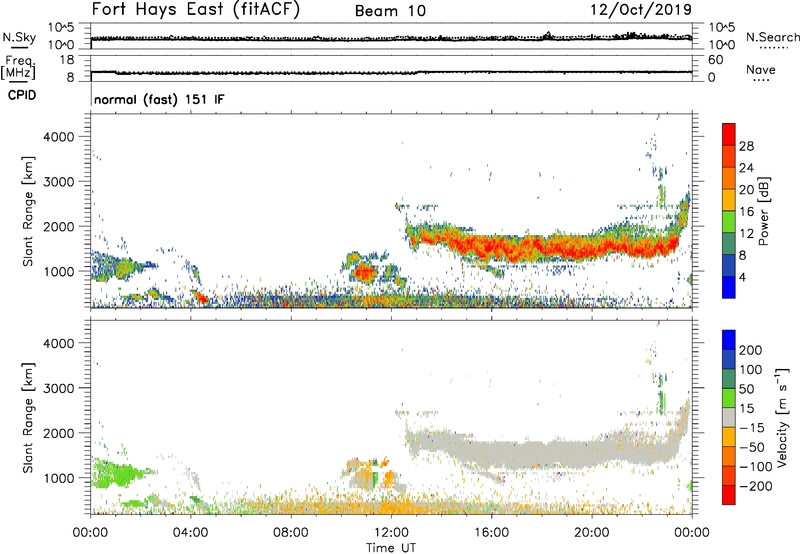Viewport: 800px width, 554px height.
Task: Click the '20:00' time tick label
Action: click(591, 533)
